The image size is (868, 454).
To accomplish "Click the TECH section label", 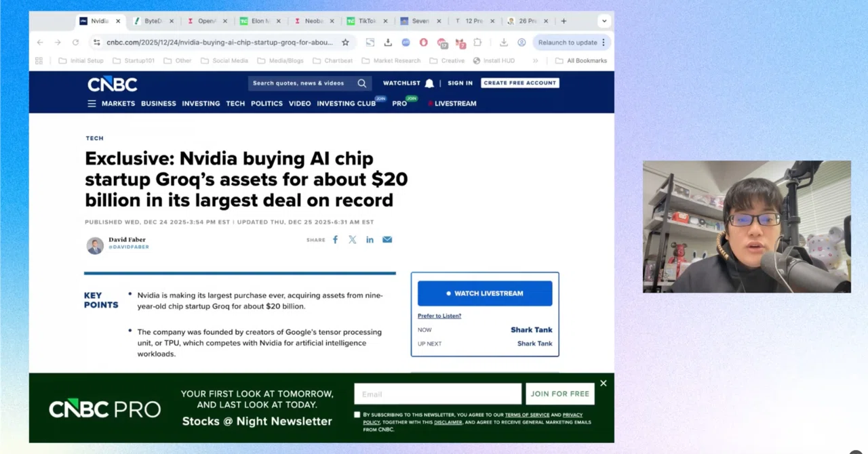I will [x=94, y=138].
